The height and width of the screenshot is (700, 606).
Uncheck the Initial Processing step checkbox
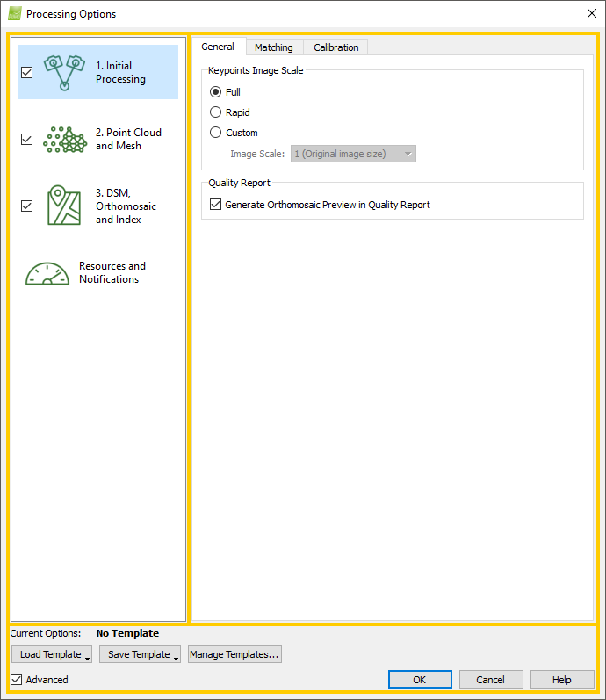[x=26, y=73]
